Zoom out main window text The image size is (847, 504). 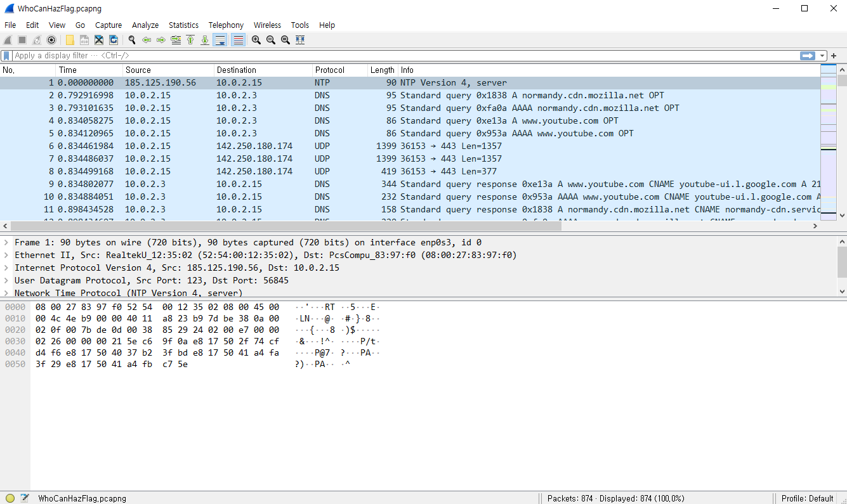click(271, 40)
